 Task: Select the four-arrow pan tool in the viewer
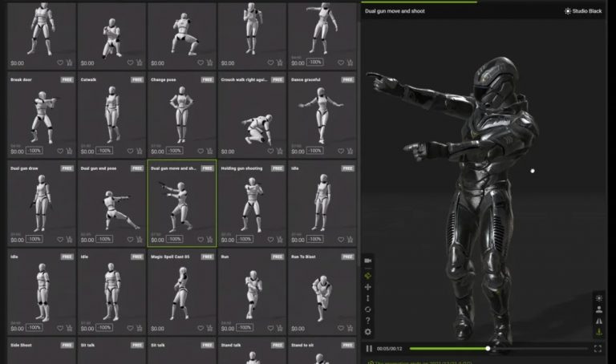(367, 287)
